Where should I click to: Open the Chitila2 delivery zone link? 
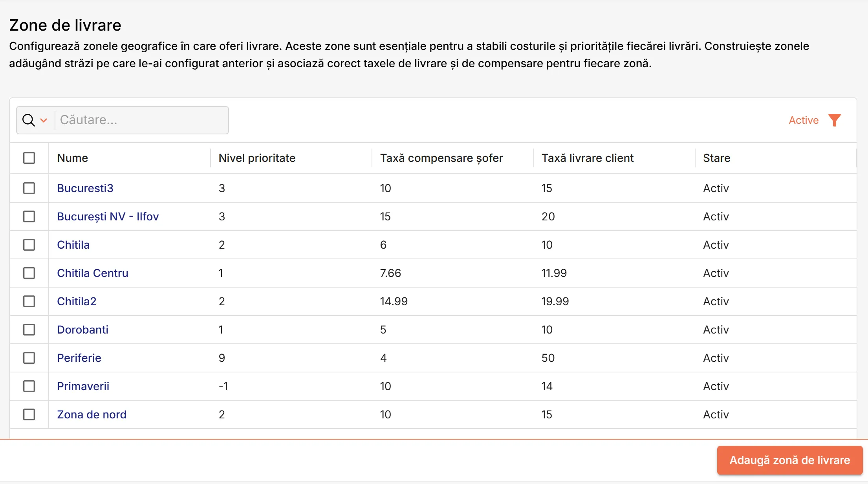pos(77,301)
